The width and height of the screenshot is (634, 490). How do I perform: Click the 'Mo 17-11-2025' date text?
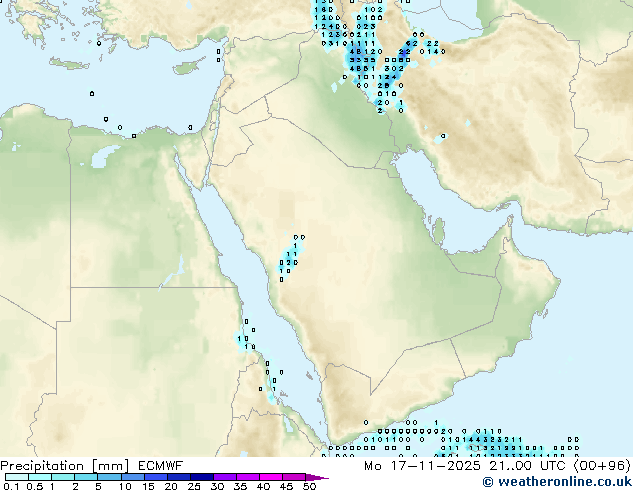point(422,466)
